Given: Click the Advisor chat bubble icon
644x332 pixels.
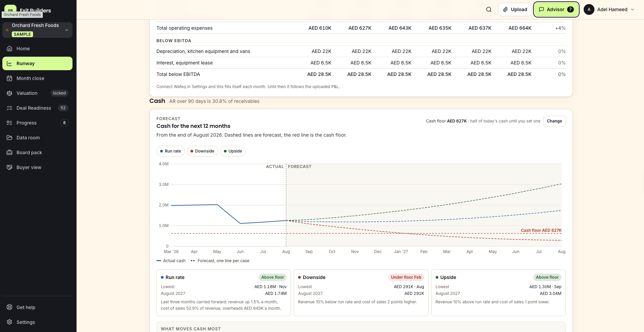Looking at the screenshot, I should 541,9.
